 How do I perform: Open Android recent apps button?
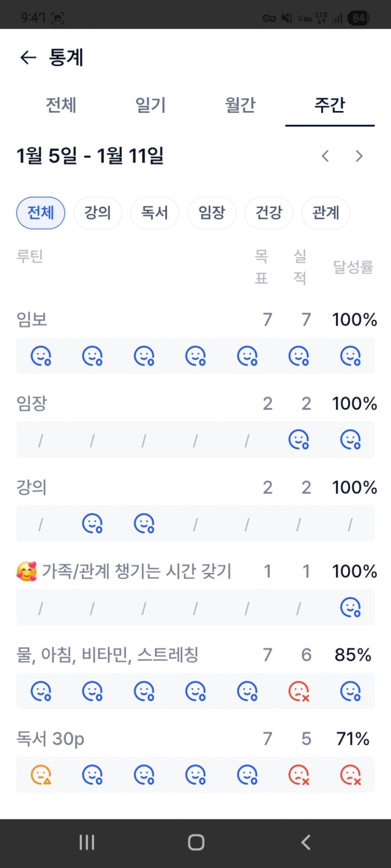click(x=87, y=842)
